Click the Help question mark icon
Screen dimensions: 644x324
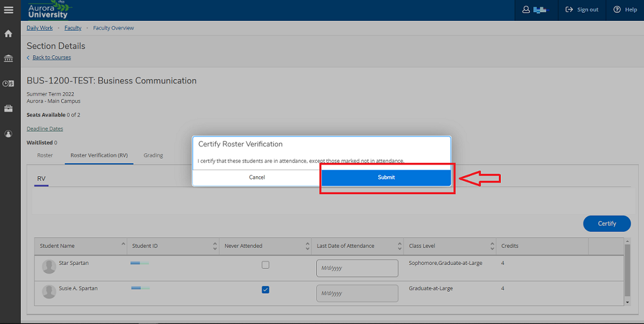coord(617,10)
